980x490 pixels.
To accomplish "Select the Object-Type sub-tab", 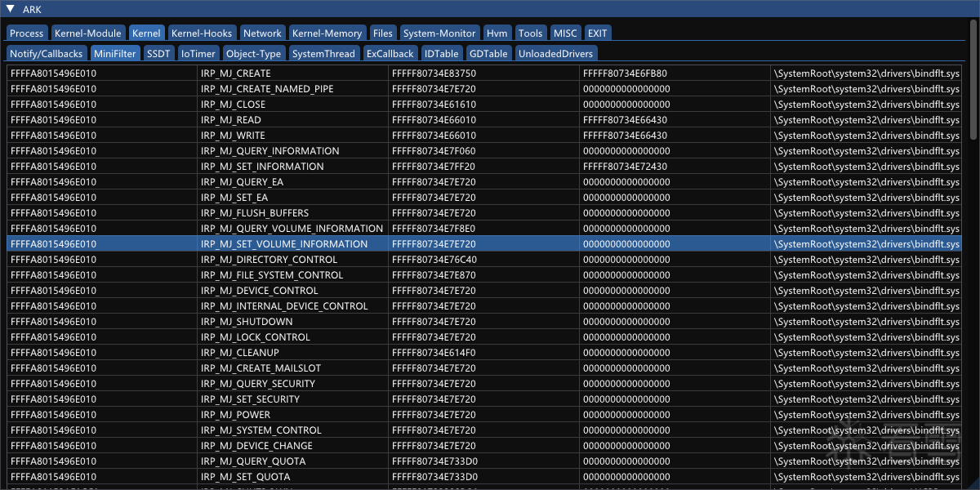I will click(x=253, y=54).
